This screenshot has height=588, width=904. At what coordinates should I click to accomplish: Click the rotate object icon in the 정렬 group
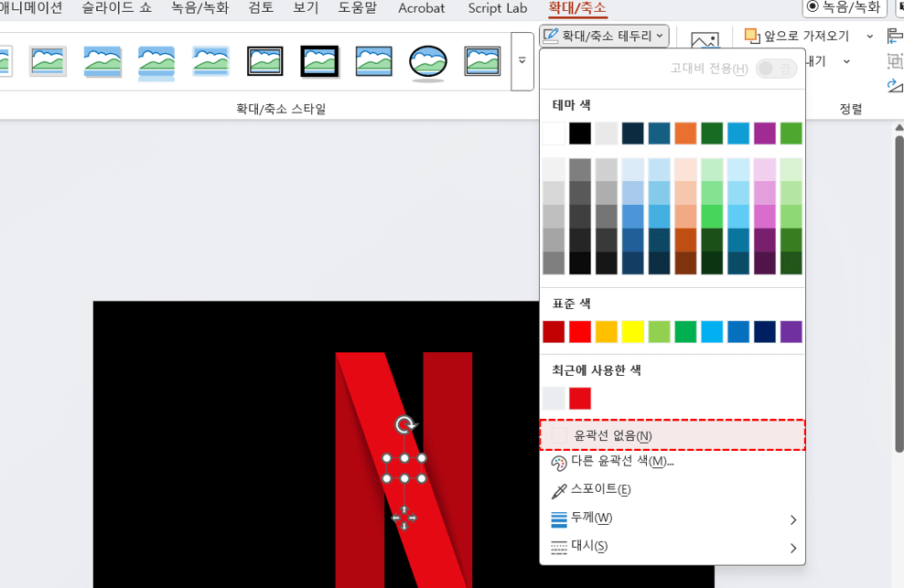894,84
